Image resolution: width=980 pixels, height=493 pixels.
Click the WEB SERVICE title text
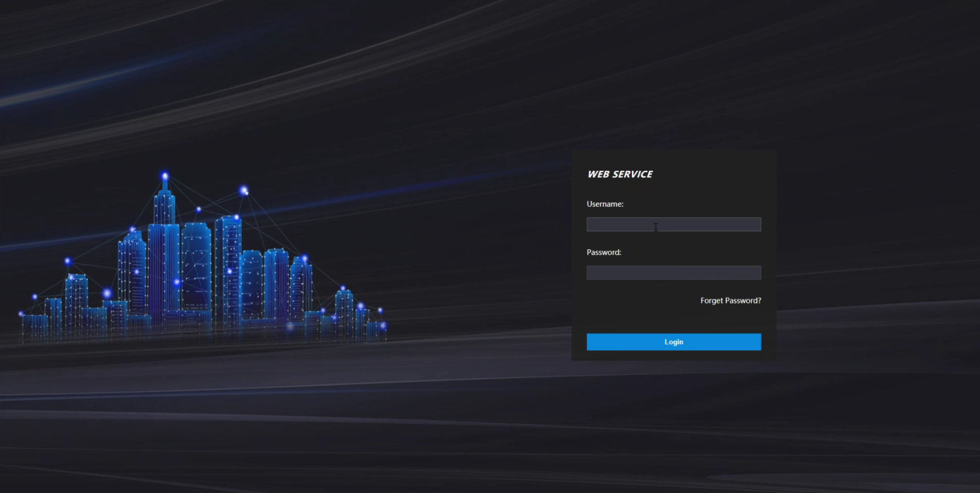(x=620, y=174)
